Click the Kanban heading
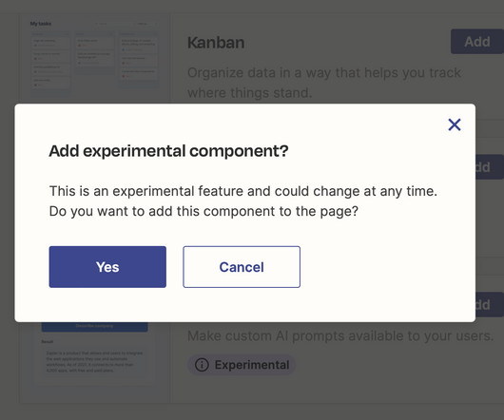The width and height of the screenshot is (504, 420). click(x=216, y=43)
